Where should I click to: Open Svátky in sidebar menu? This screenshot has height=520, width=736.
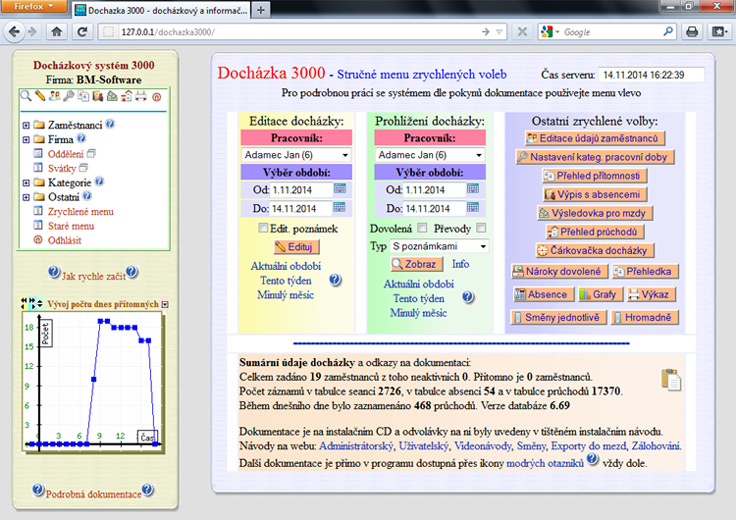[x=61, y=168]
